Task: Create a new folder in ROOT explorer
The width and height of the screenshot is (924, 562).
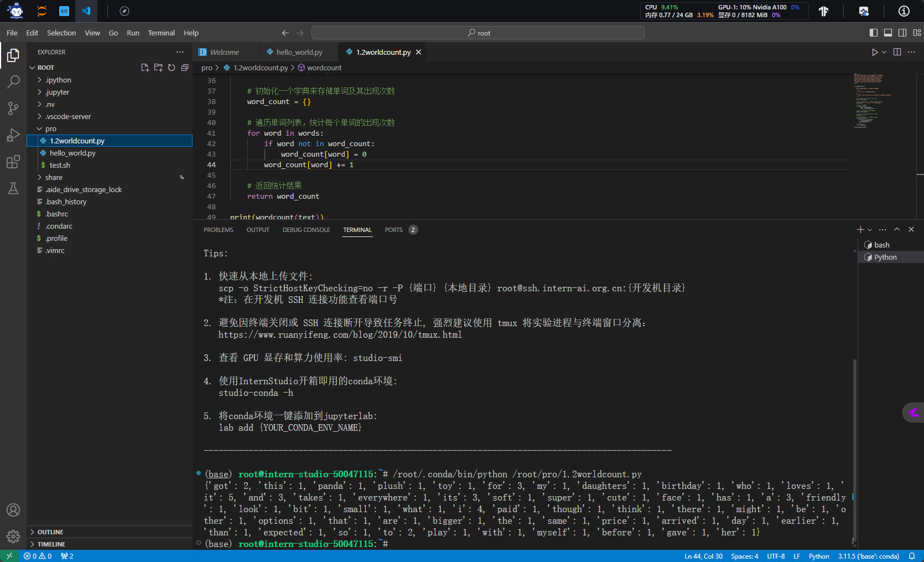Action: point(158,68)
